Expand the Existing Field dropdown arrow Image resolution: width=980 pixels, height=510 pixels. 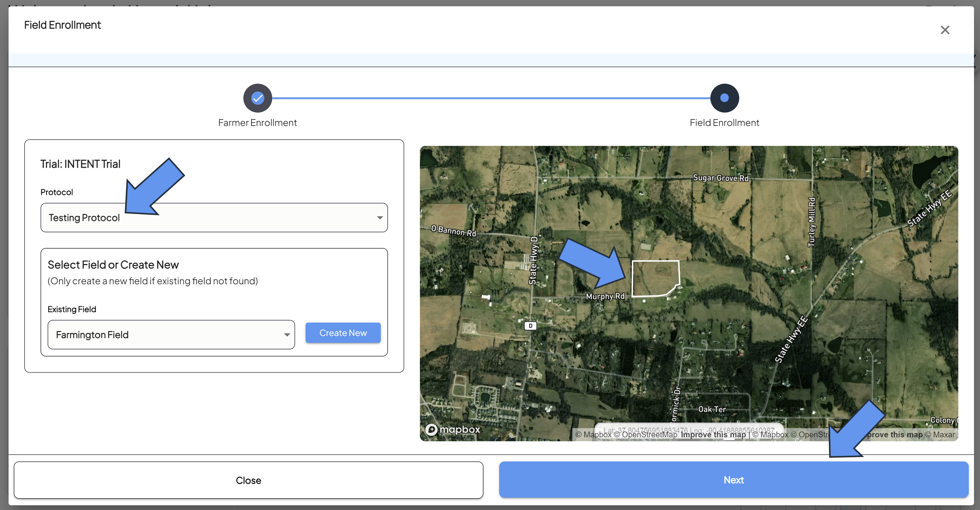(x=287, y=335)
